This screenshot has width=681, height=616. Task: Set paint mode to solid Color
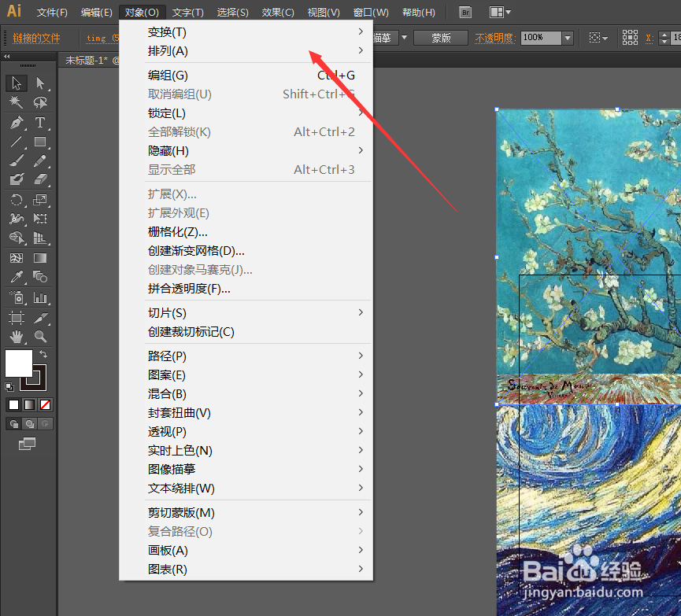pos(14,404)
